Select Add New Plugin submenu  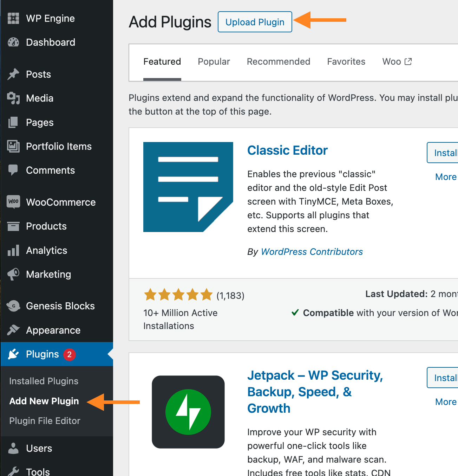[x=44, y=401]
